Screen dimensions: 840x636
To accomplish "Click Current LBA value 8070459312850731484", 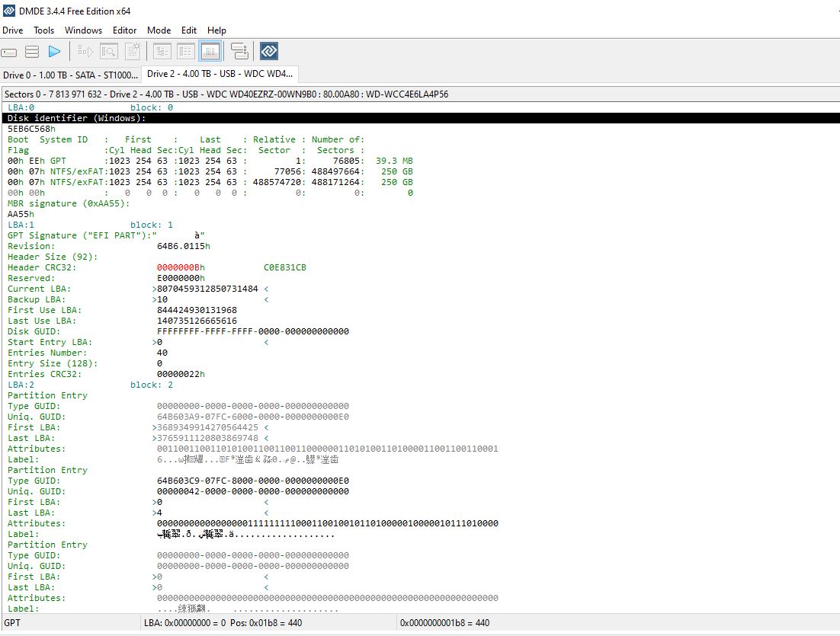I will tap(207, 289).
